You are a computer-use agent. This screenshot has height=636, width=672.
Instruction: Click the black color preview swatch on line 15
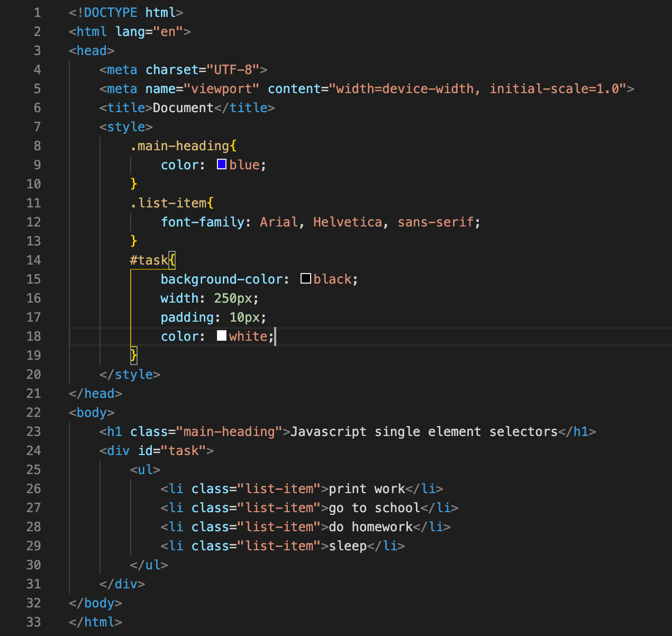point(305,279)
